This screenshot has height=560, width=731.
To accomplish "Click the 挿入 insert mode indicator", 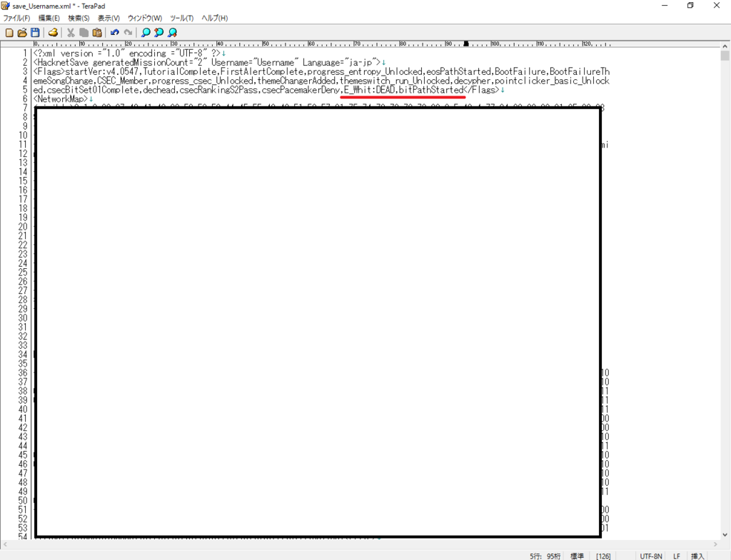I will coord(697,556).
